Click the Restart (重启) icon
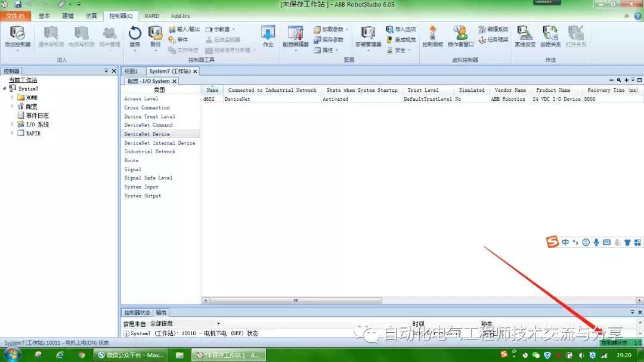 135,33
